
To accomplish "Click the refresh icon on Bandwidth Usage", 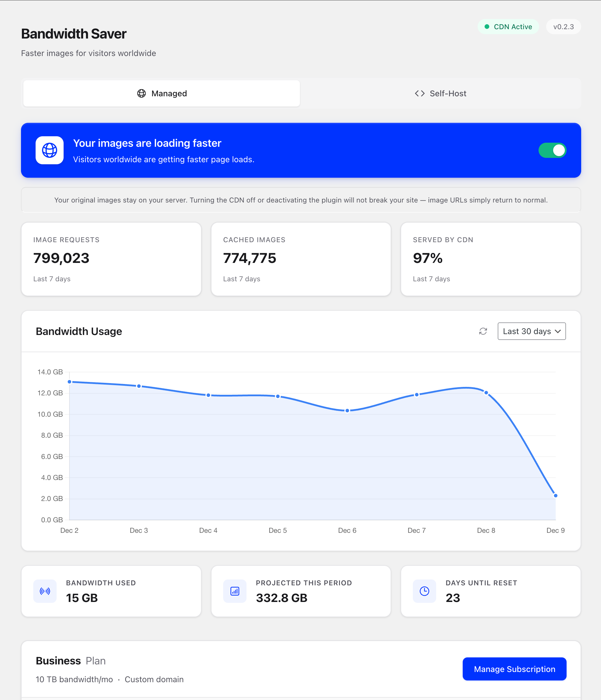I will tap(483, 331).
